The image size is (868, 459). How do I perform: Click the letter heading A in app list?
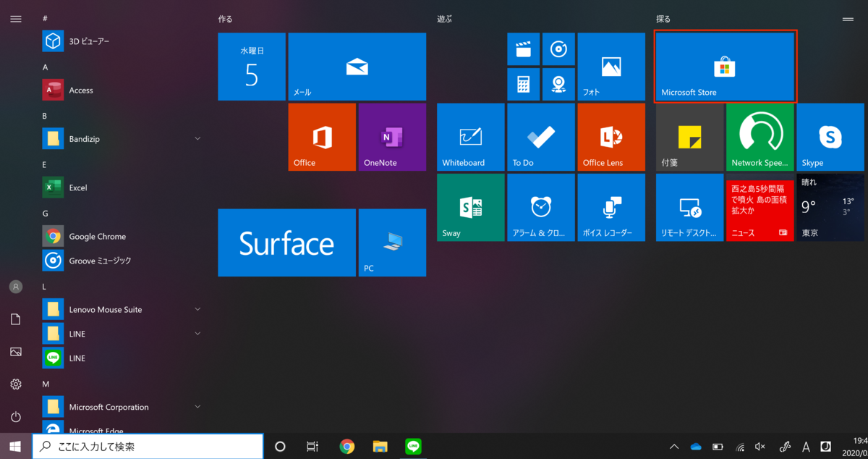[x=46, y=67]
